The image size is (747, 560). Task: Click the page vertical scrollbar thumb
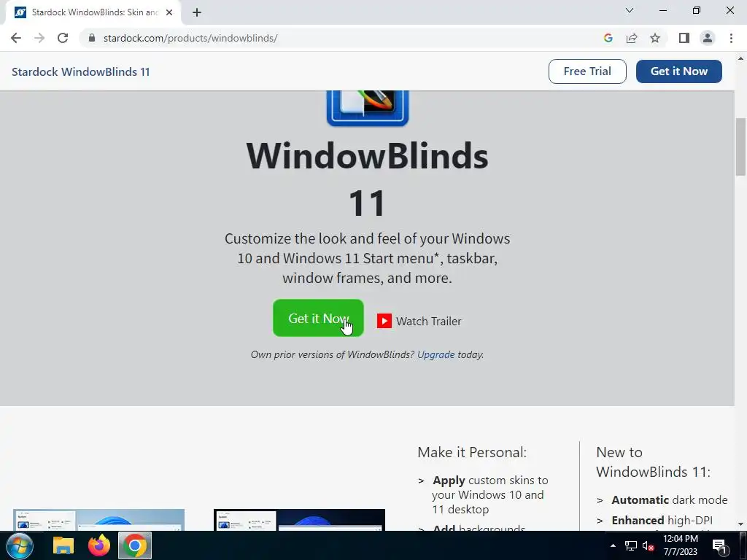(x=741, y=147)
